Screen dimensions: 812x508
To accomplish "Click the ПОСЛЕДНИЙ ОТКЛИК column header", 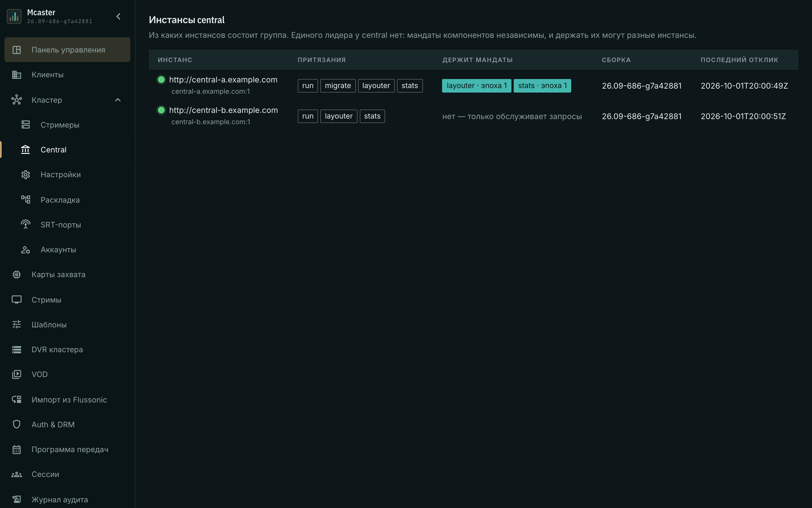I will point(739,60).
